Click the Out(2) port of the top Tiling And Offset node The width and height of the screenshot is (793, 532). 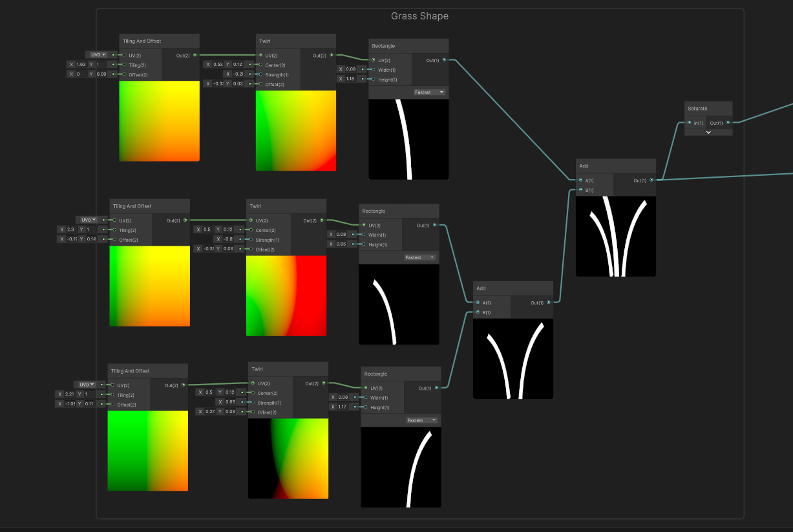(x=194, y=55)
